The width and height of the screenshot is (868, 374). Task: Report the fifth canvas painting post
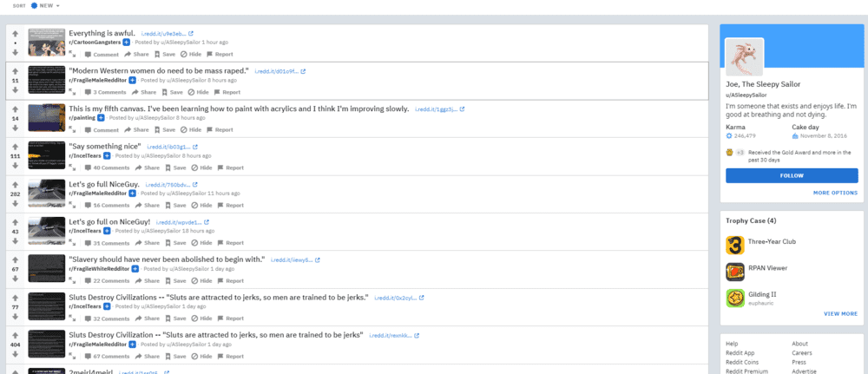(220, 130)
